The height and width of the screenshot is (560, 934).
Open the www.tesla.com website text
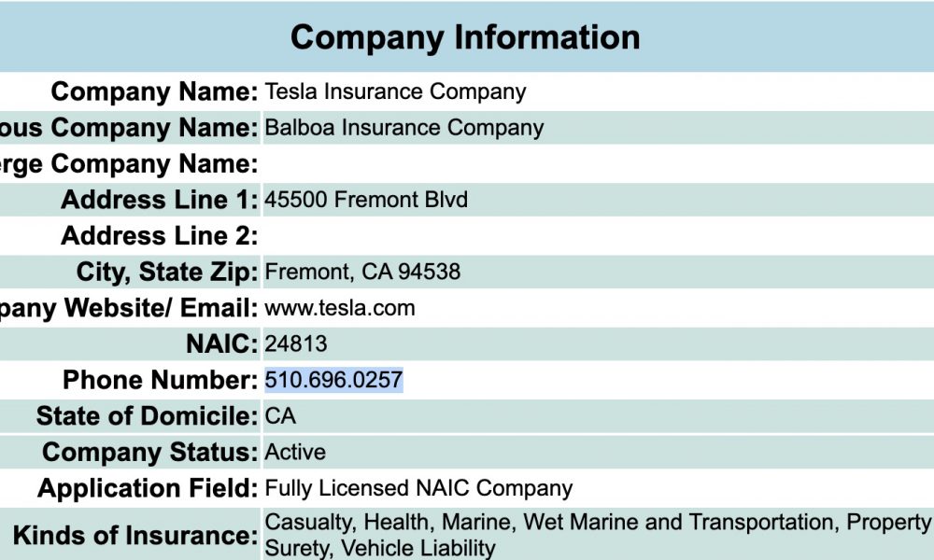tap(340, 308)
